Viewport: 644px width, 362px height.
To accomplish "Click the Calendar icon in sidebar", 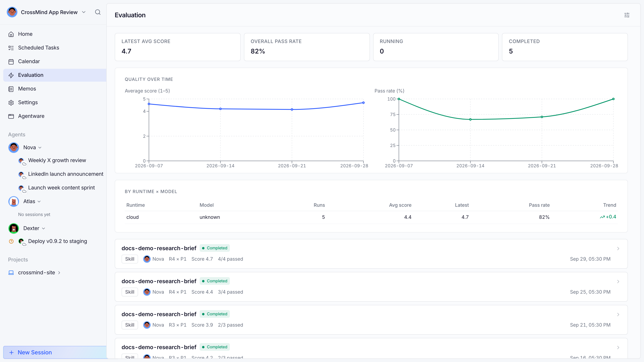I will (x=11, y=62).
